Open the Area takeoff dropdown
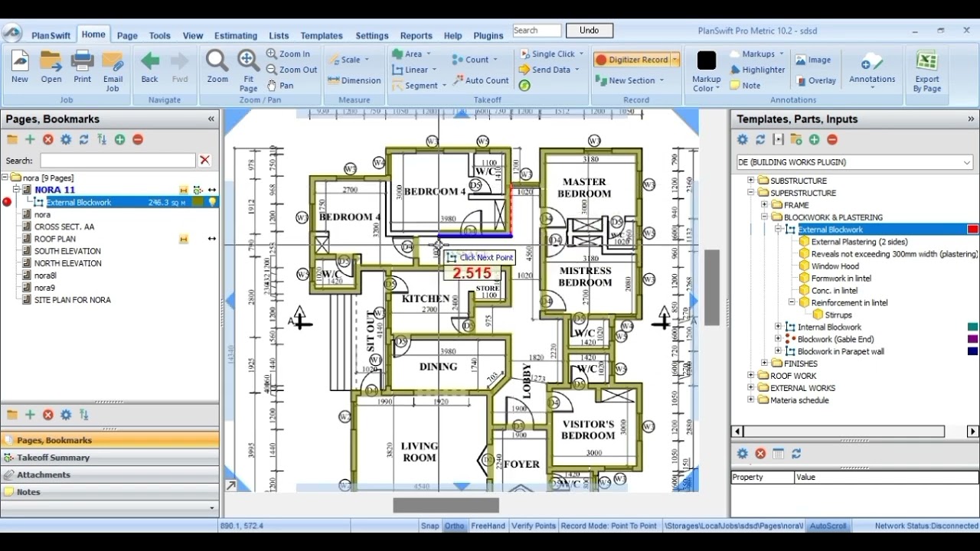Viewport: 980px width, 551px height. (411, 54)
